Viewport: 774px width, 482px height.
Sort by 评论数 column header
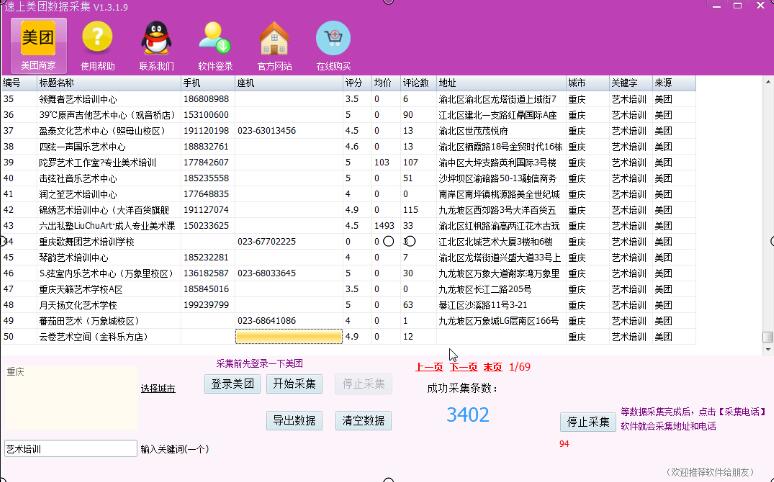[418, 83]
